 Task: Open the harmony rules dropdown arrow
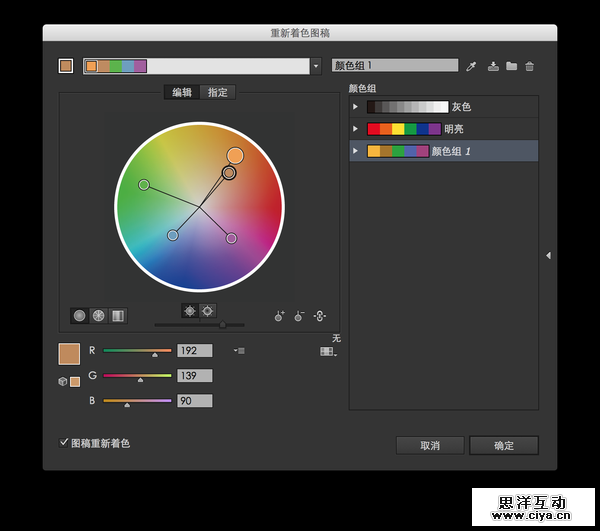317,66
